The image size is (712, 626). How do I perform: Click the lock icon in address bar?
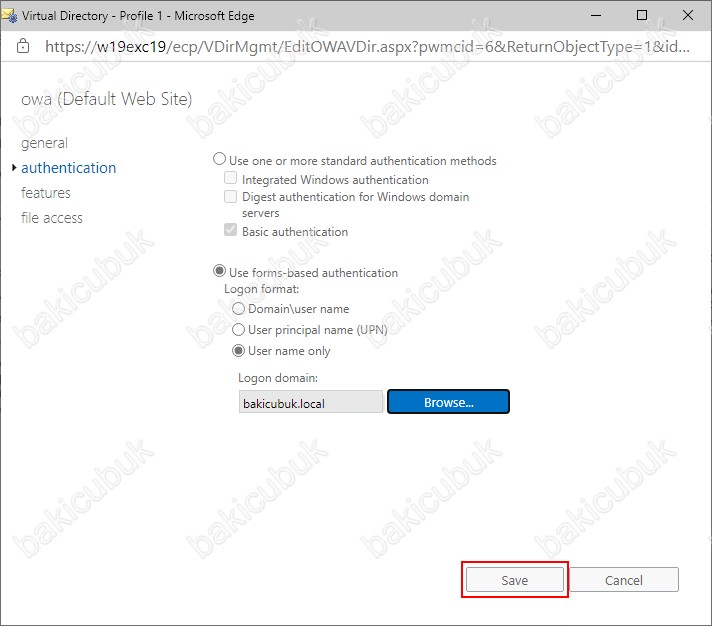(x=23, y=46)
